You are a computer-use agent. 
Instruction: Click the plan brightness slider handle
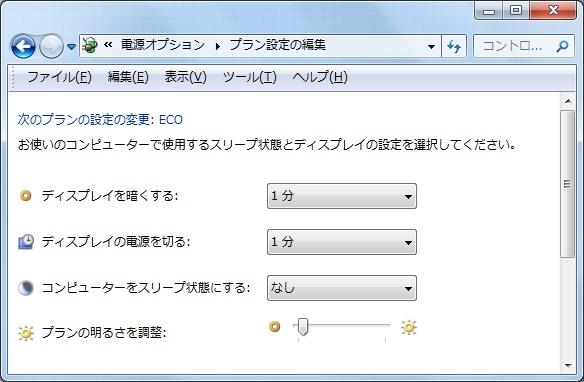303,327
